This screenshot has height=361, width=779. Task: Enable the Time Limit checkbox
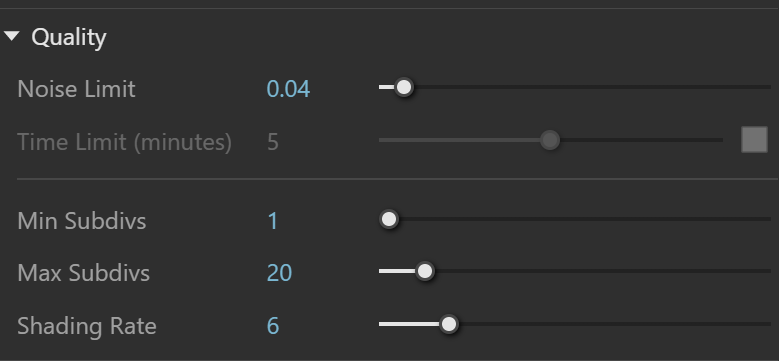[x=754, y=140]
